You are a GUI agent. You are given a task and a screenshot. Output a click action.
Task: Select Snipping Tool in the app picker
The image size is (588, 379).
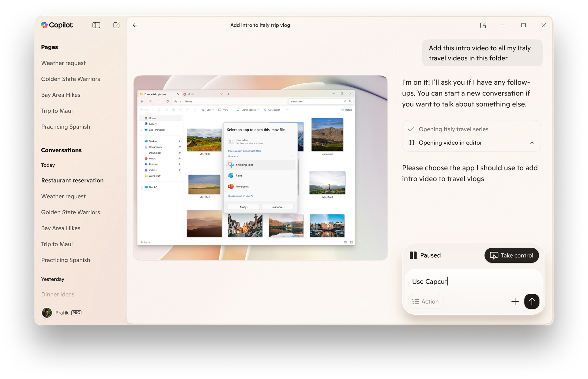(244, 165)
